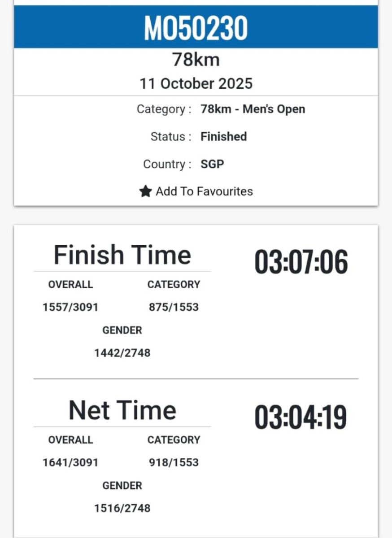Click the Net Time heading
The height and width of the screenshot is (538, 392).
pyautogui.click(x=122, y=410)
